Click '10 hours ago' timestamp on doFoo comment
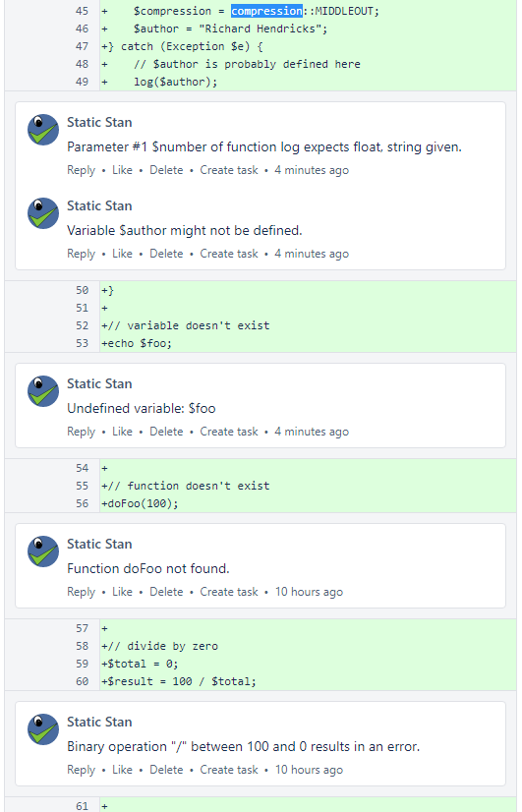 pos(309,592)
